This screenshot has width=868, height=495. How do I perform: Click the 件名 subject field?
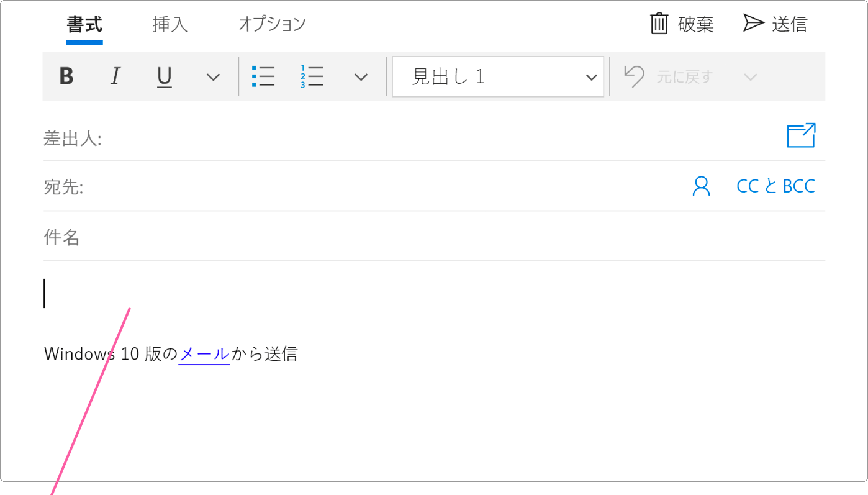[434, 237]
